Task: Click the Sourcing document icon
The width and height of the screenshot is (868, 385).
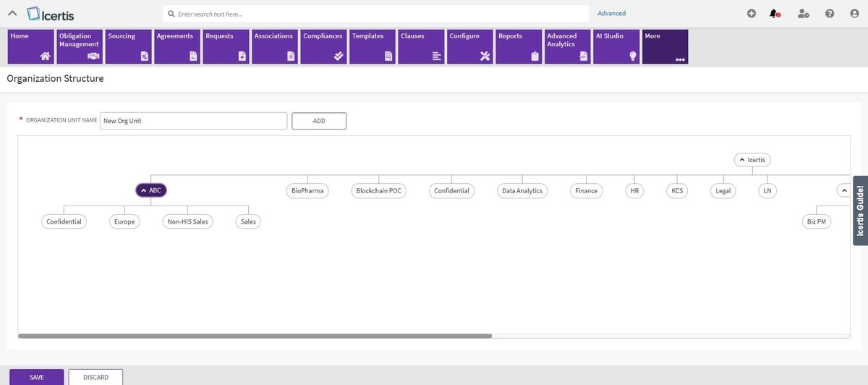Action: (143, 56)
